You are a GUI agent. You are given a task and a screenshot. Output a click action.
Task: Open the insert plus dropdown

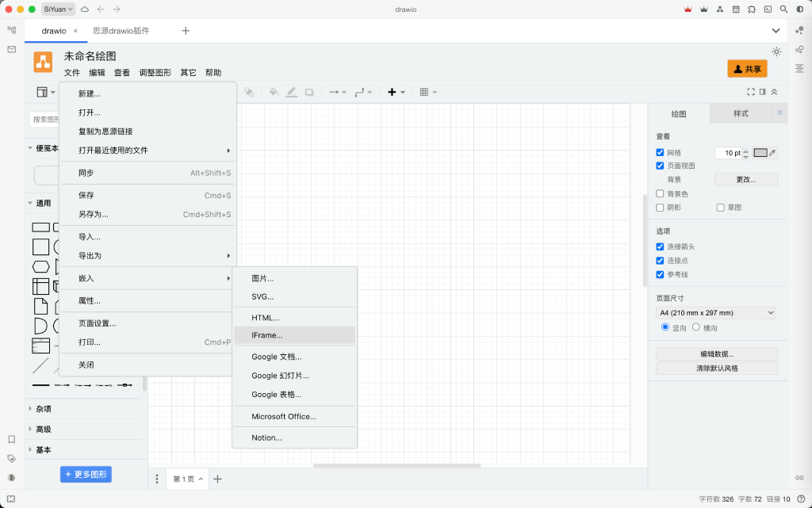point(396,92)
